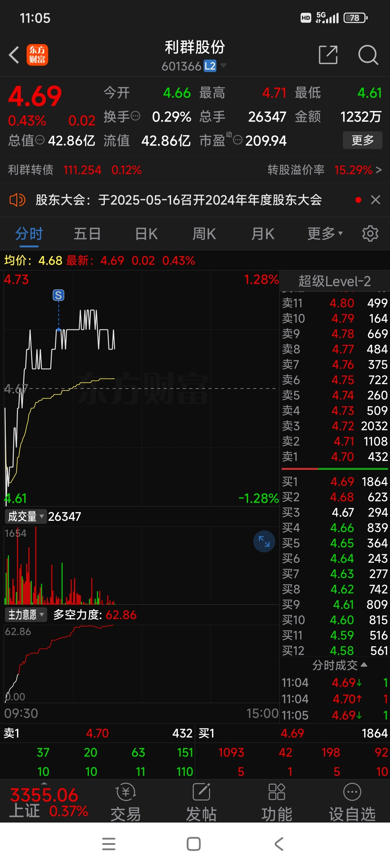The height and width of the screenshot is (868, 390).
Task: Tap the S signal marker on chart
Action: [59, 295]
